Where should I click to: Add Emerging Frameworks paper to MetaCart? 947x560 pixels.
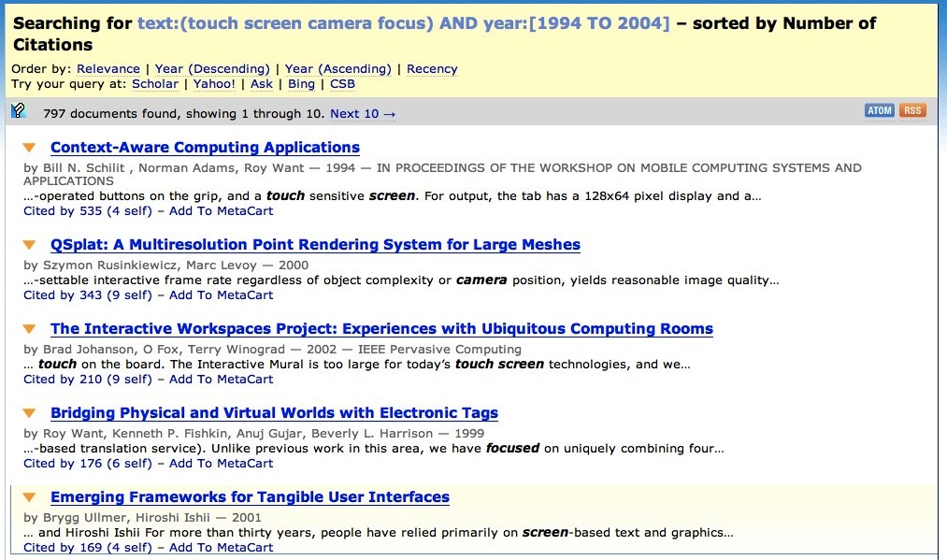pyautogui.click(x=221, y=547)
